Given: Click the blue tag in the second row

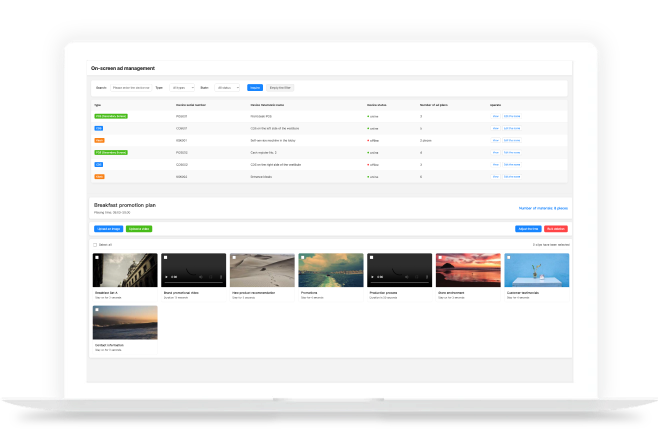Looking at the screenshot, I should tap(98, 129).
